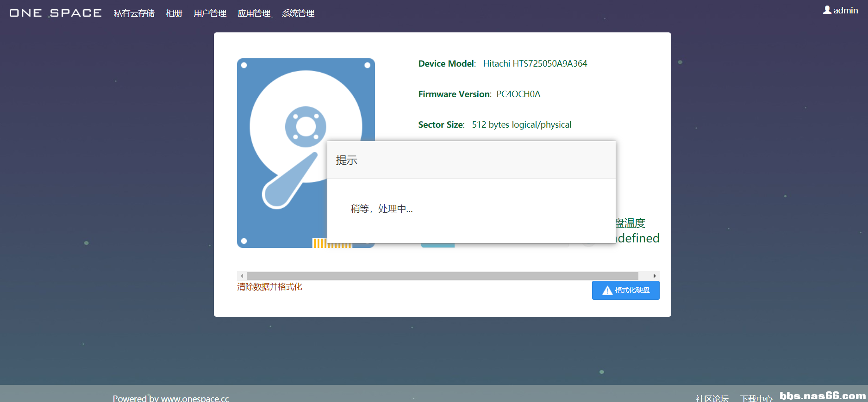Screen dimensions: 868x402
Task: Click the Device Model label
Action: pyautogui.click(x=447, y=64)
